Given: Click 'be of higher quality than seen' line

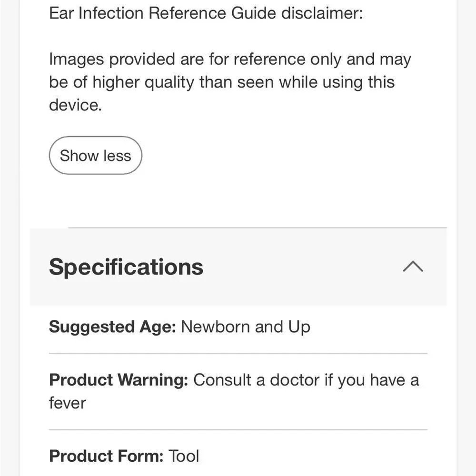Looking at the screenshot, I should pyautogui.click(x=222, y=82).
